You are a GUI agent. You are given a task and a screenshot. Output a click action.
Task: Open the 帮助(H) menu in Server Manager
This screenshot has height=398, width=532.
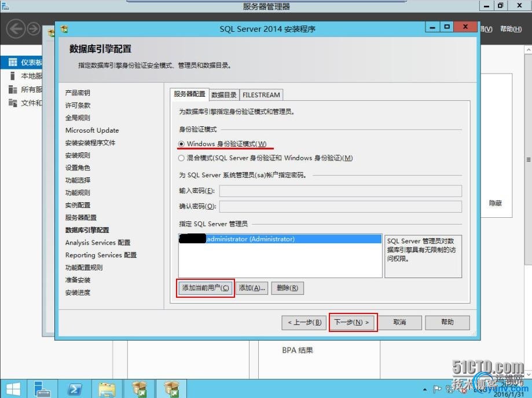point(511,29)
